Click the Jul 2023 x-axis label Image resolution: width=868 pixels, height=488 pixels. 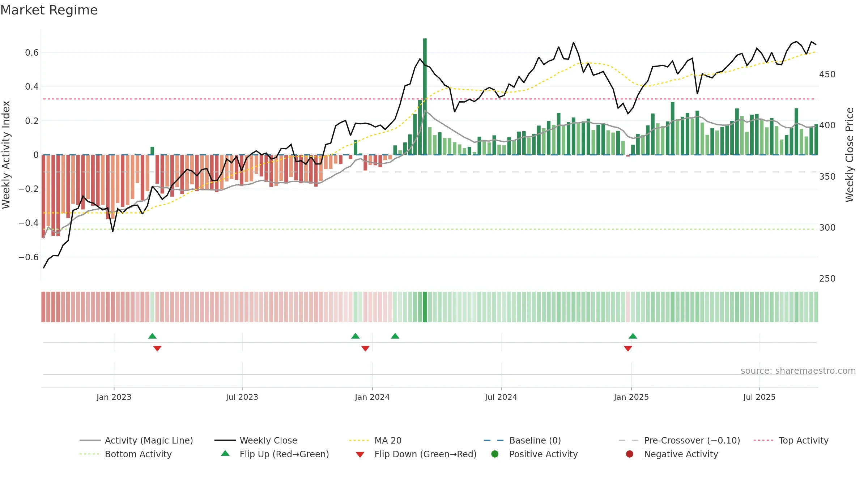coord(242,397)
